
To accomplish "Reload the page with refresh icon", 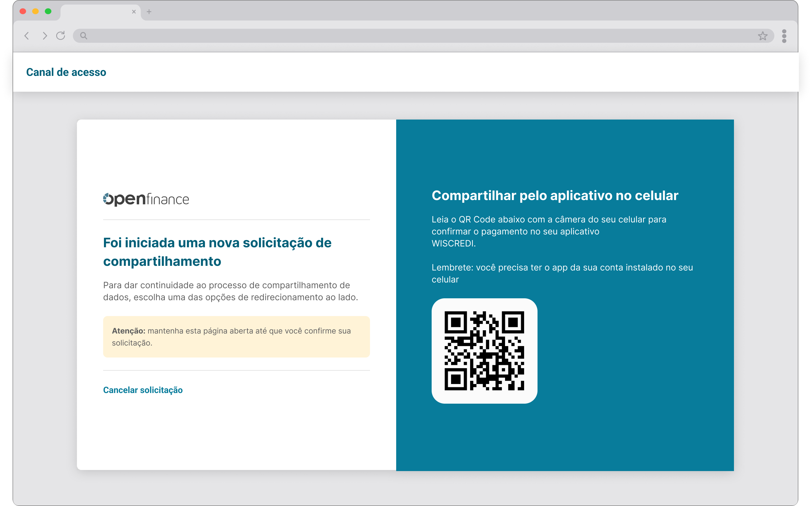I will [61, 35].
